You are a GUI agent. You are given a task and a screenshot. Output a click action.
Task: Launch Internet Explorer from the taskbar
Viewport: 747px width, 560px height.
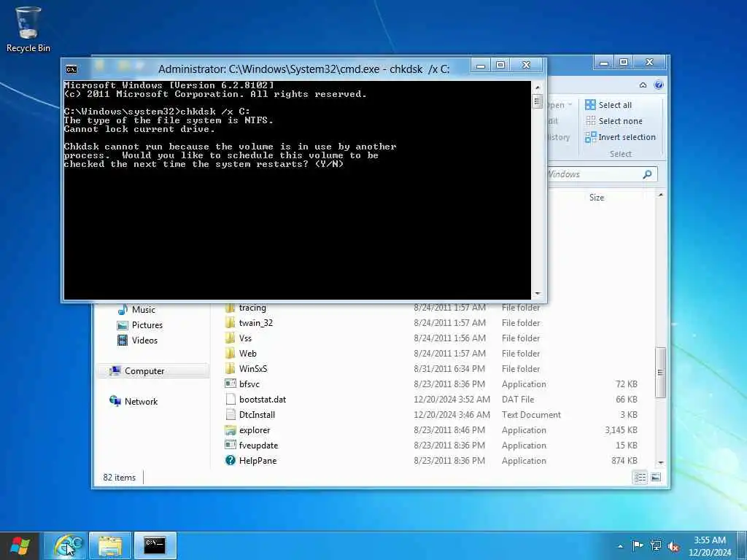coord(66,545)
